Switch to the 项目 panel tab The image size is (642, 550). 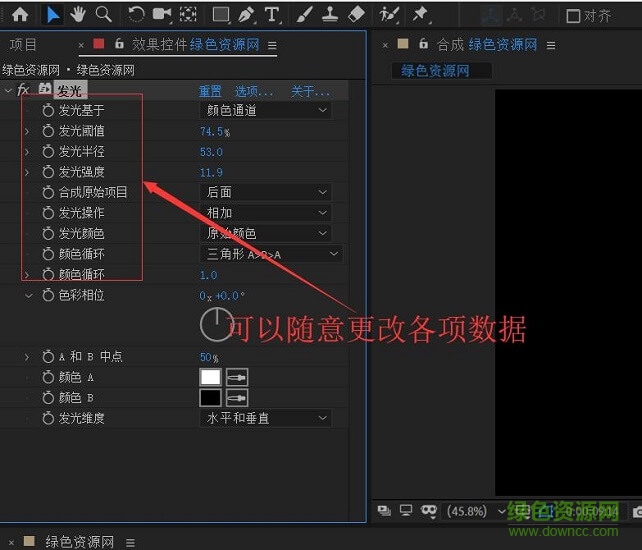(23, 45)
